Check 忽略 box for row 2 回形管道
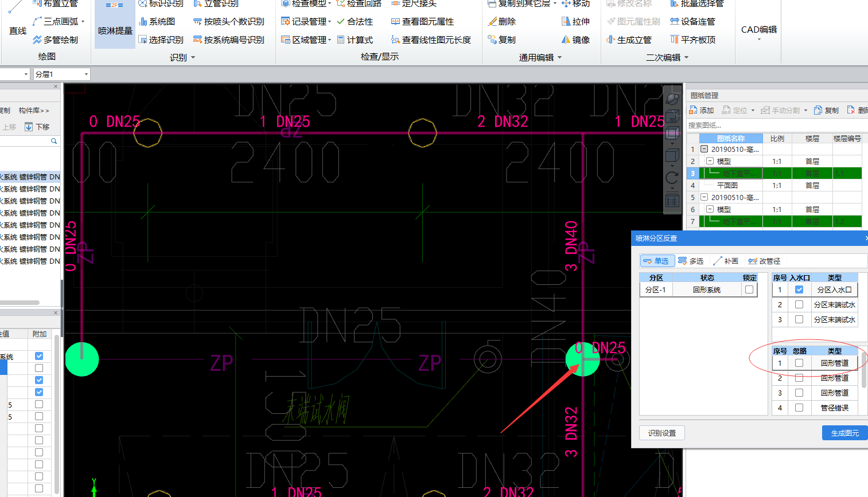 coord(799,378)
